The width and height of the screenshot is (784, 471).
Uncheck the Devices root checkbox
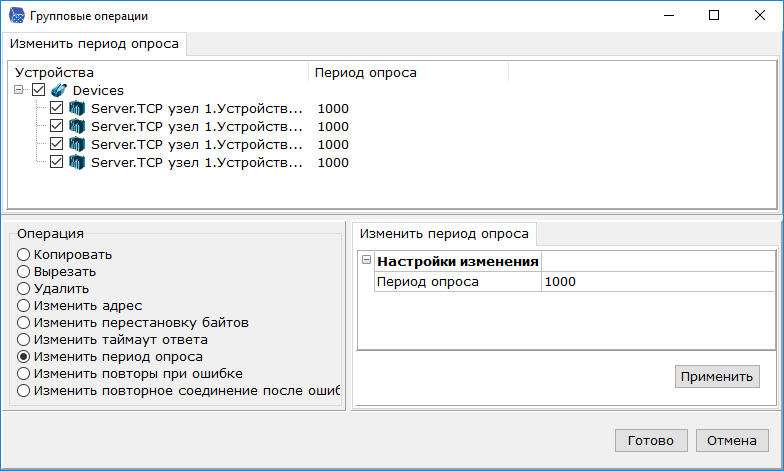(x=38, y=90)
